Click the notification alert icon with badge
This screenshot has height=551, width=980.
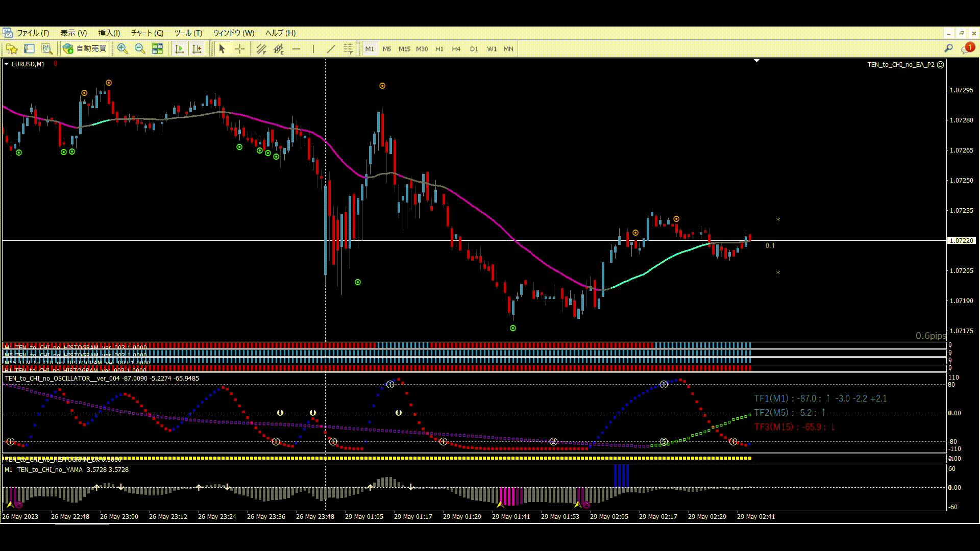[x=968, y=48]
